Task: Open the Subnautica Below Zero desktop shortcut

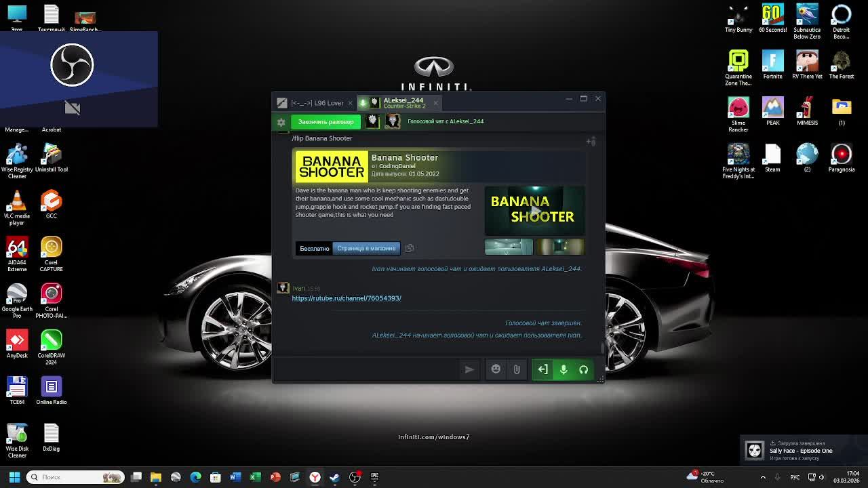Action: coord(807,22)
